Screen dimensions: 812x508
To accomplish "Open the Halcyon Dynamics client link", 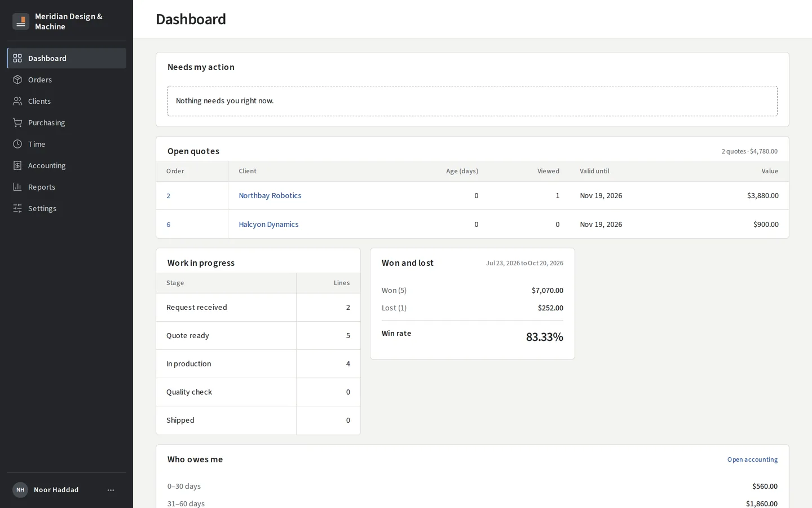I will (268, 224).
